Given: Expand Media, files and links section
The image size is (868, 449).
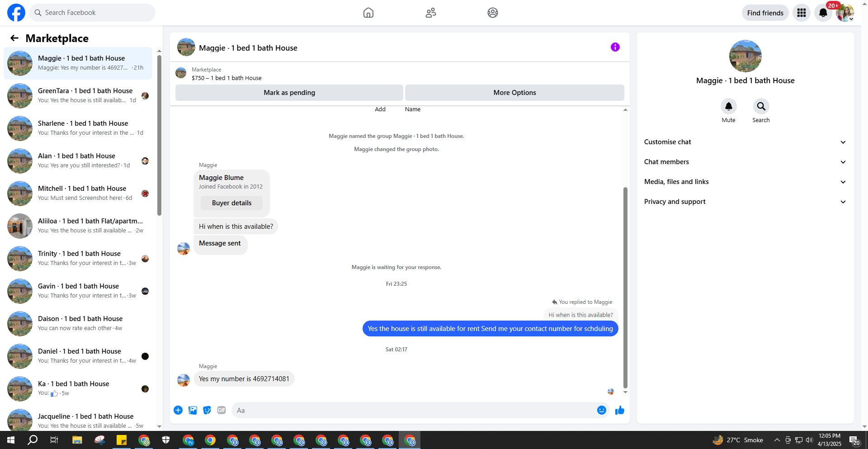Looking at the screenshot, I should click(745, 182).
